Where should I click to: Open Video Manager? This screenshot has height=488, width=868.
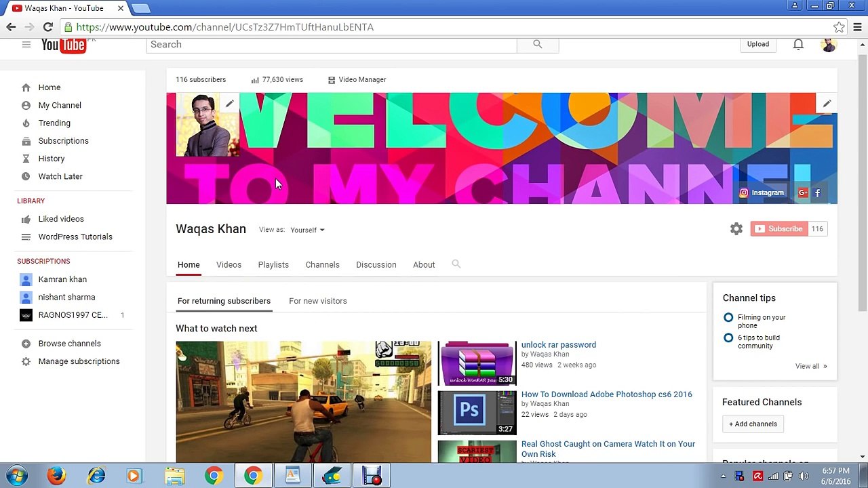pos(357,80)
